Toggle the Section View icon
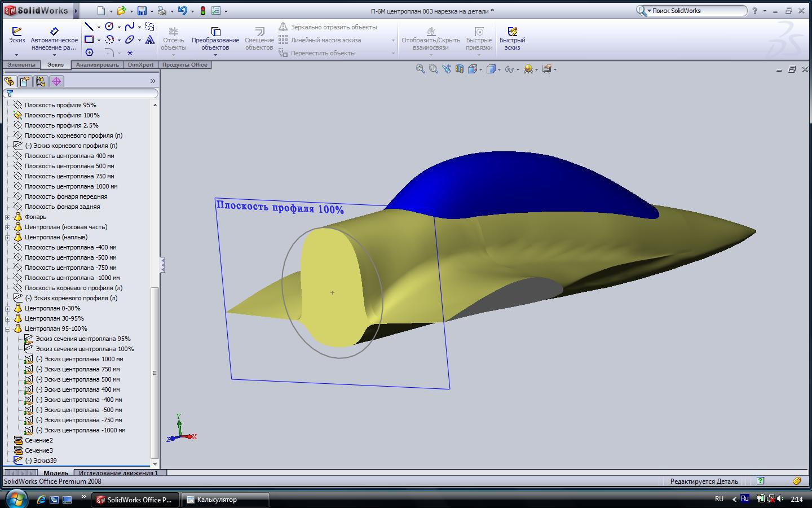The image size is (812, 508). (460, 69)
